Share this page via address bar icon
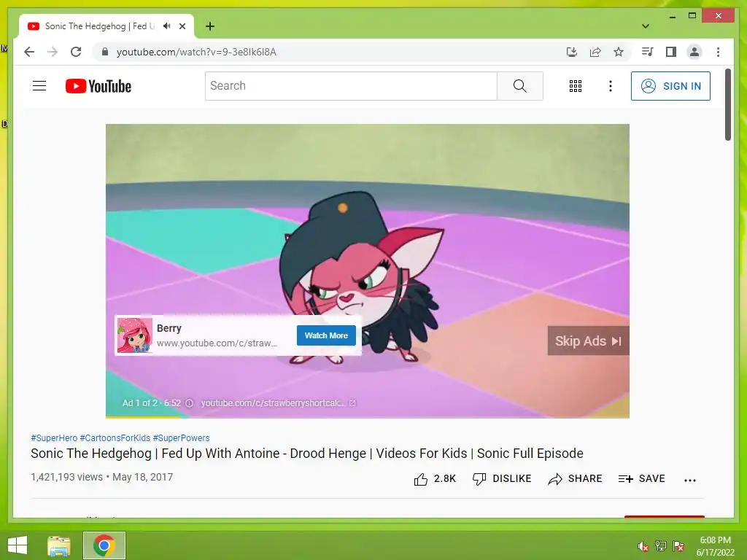 pos(595,52)
